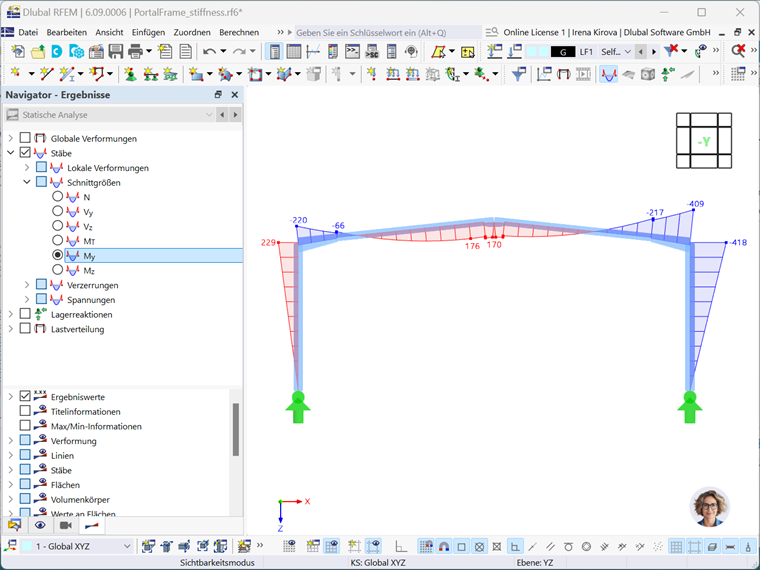Check Globale Verformungen checkbox
This screenshot has width=760, height=570.
click(x=25, y=138)
